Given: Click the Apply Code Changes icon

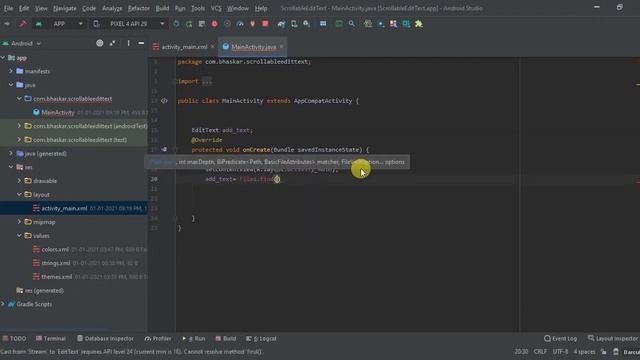Looking at the screenshot, I should 202,24.
